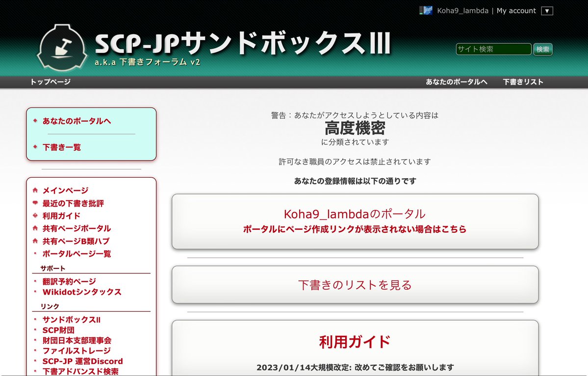Open 下書アドバンスド検索 sidebar link

pos(80,371)
